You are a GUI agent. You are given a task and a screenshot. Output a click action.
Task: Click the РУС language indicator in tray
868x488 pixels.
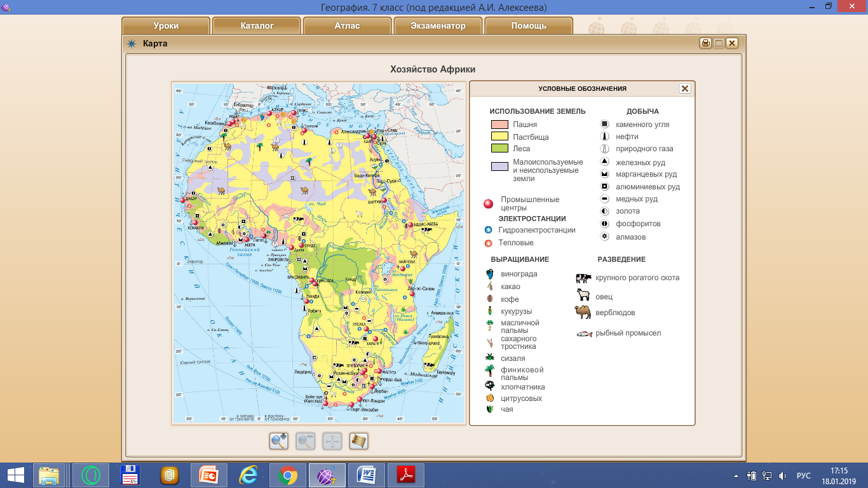(x=804, y=475)
